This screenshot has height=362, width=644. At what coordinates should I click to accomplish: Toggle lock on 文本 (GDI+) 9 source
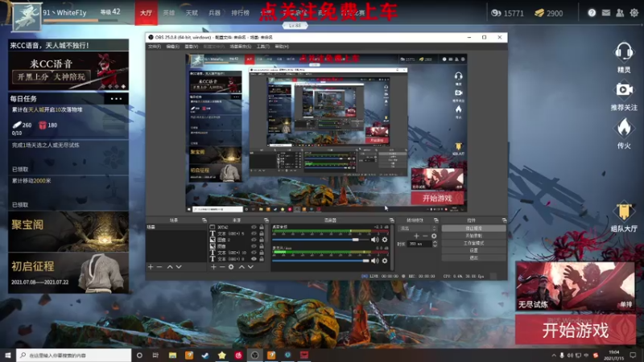(262, 259)
